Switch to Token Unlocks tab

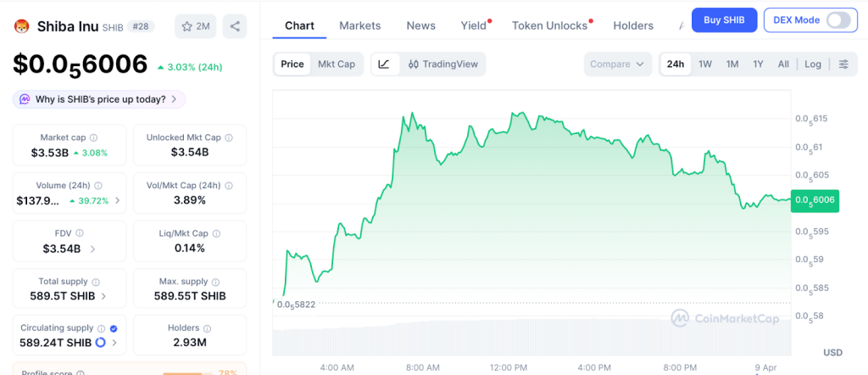549,25
